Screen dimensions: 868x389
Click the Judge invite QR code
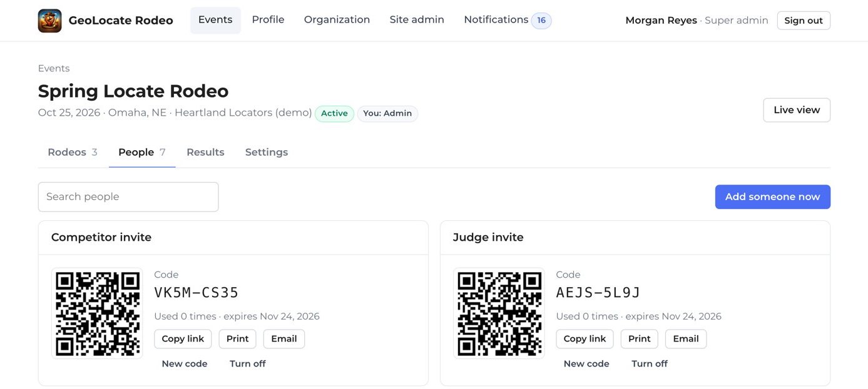[499, 313]
